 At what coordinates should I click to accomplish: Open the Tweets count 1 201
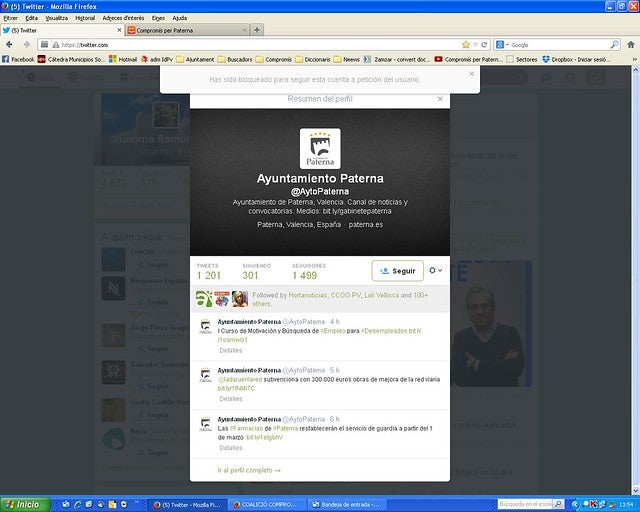point(209,271)
